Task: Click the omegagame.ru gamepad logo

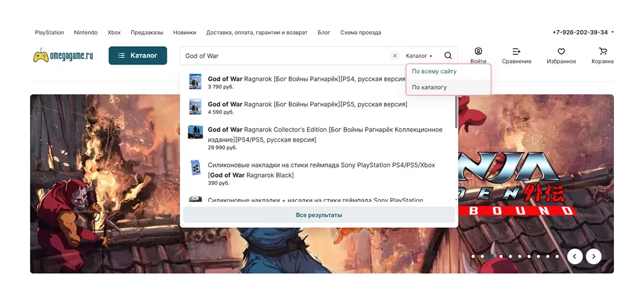Action: (63, 56)
